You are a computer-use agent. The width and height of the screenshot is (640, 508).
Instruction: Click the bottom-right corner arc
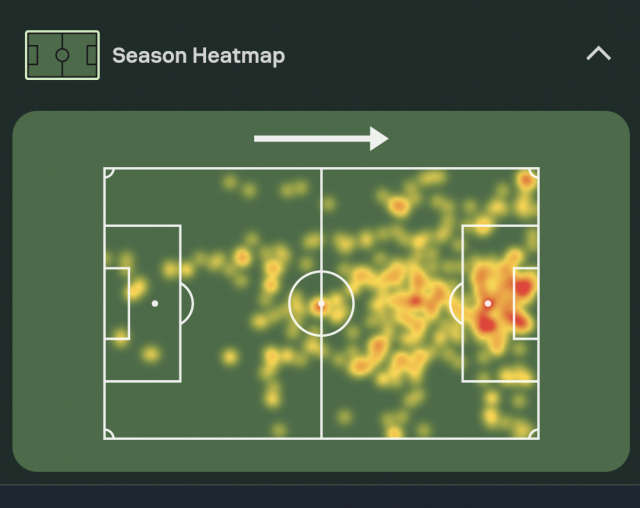534,434
